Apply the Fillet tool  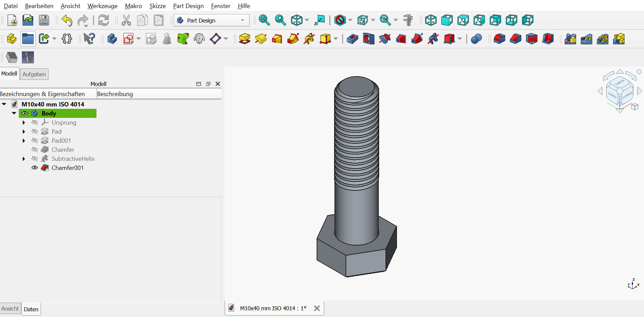(499, 39)
